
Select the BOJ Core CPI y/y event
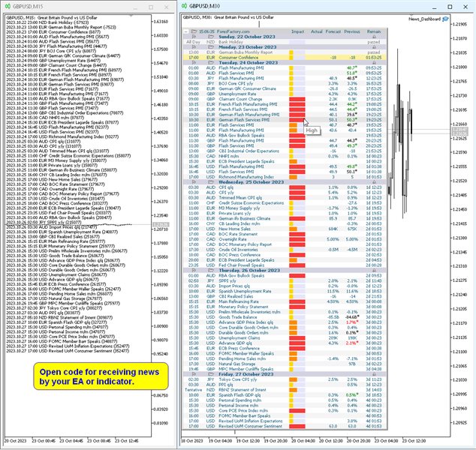236,83
